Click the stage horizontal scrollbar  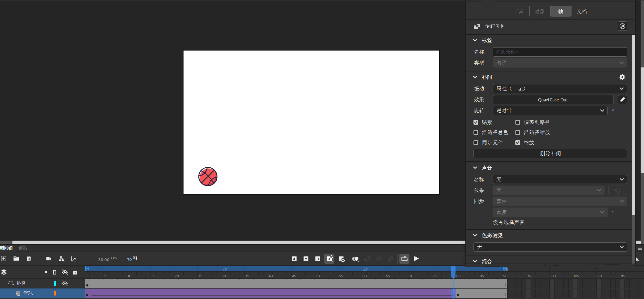click(x=239, y=242)
